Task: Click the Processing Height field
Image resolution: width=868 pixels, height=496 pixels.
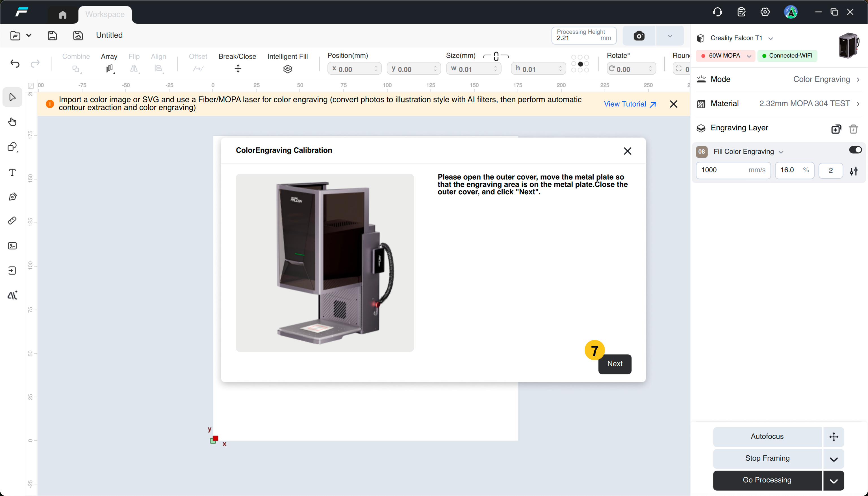Action: [584, 35]
